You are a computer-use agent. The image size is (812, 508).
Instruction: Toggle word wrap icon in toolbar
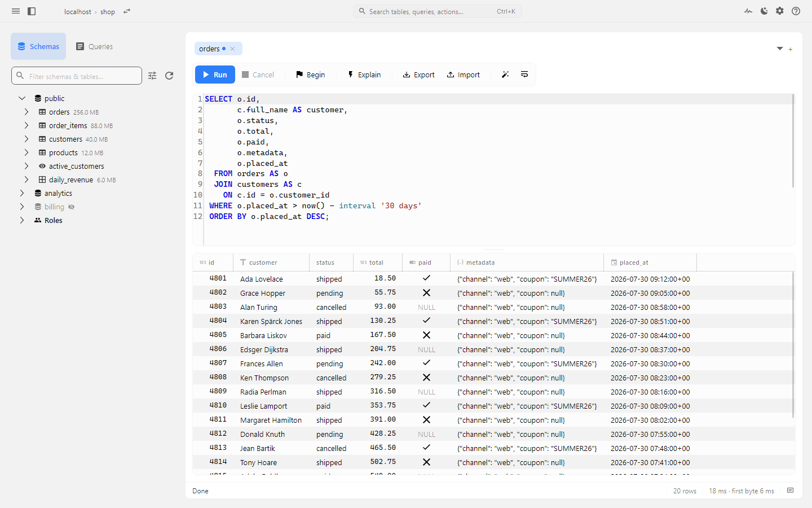click(524, 75)
